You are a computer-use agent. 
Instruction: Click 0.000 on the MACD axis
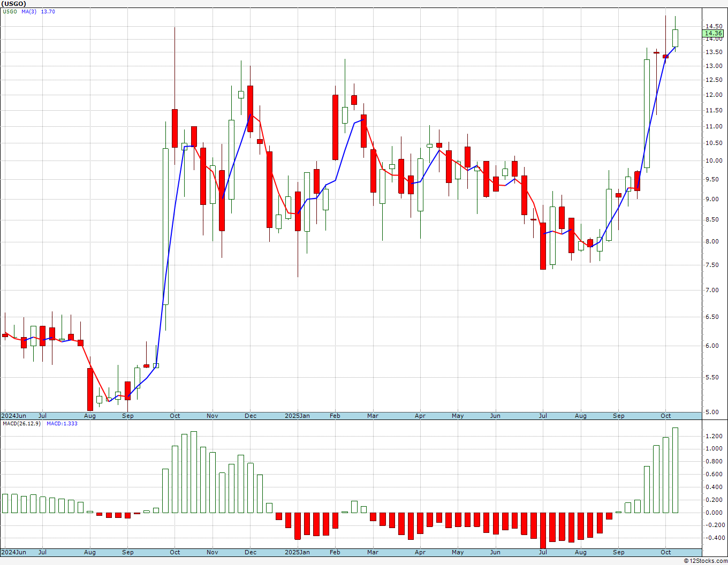coord(713,513)
